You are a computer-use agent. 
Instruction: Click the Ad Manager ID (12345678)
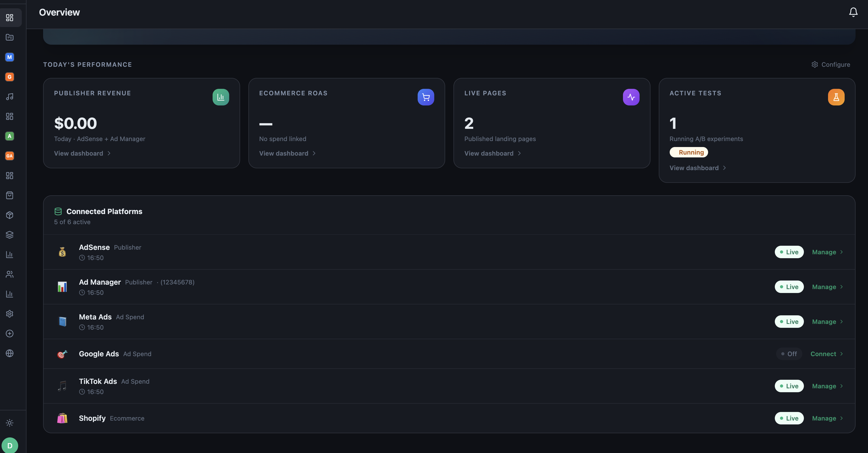[x=177, y=282]
